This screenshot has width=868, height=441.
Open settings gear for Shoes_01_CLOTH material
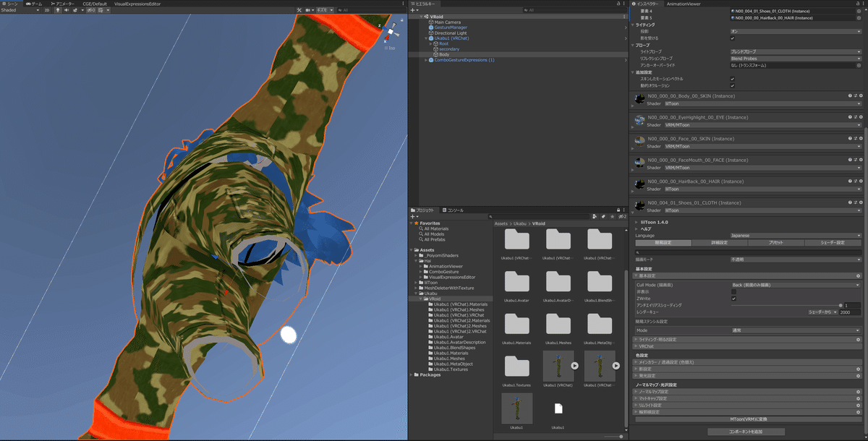[861, 202]
